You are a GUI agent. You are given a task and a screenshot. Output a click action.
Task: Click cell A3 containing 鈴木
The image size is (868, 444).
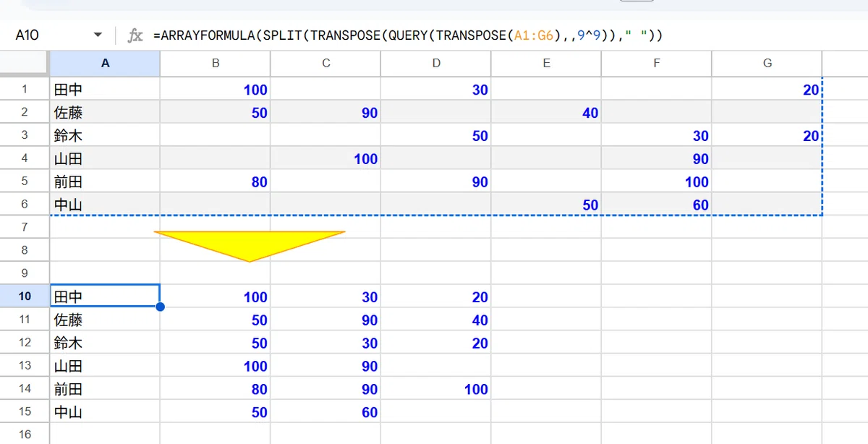105,135
